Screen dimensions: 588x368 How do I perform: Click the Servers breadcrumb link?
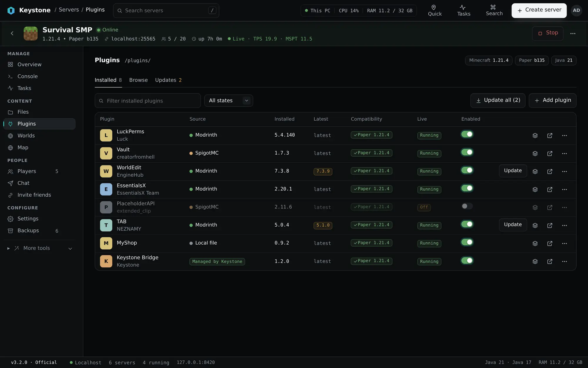[x=69, y=10]
